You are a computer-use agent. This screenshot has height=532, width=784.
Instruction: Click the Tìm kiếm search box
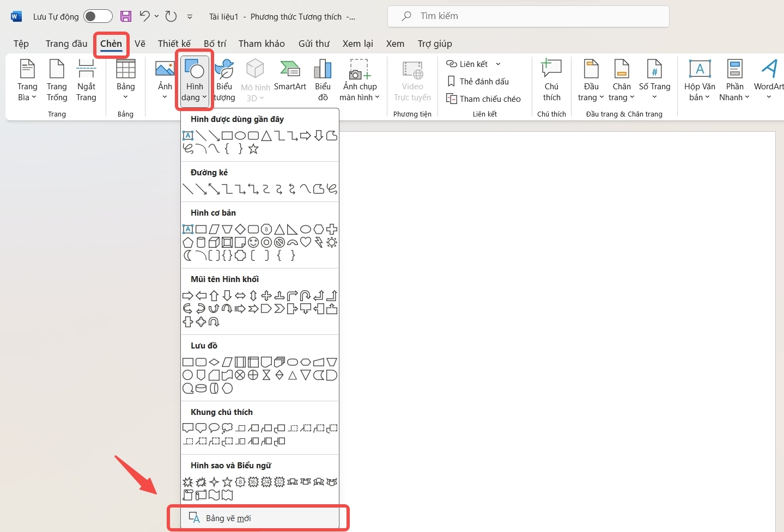(x=528, y=16)
